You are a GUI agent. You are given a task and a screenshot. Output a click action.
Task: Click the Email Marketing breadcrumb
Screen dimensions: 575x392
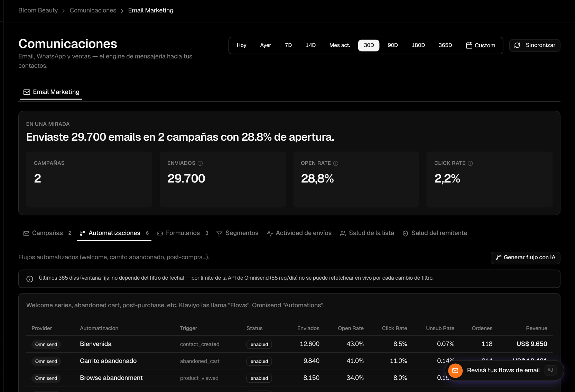[x=151, y=10]
